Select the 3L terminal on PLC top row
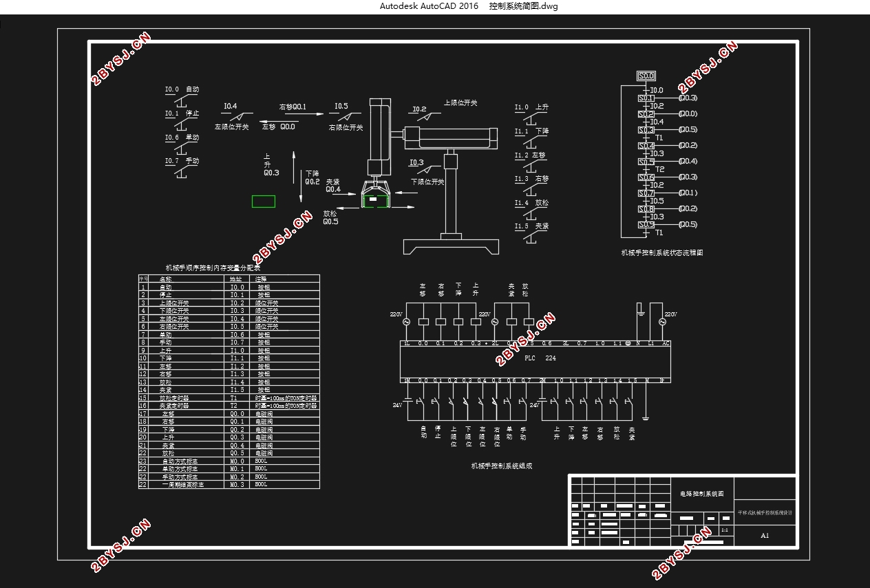The width and height of the screenshot is (870, 588). click(x=566, y=343)
